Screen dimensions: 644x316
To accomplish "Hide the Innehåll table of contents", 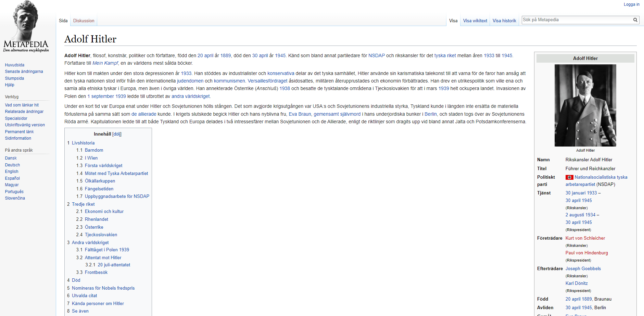I will tap(117, 134).
